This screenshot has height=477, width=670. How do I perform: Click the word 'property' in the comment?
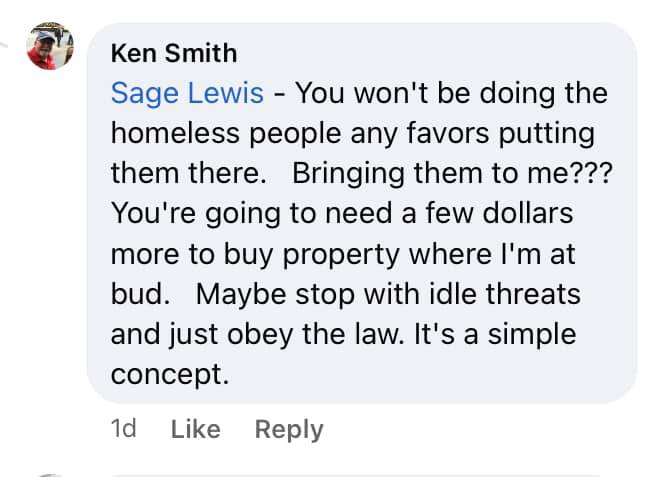point(341,256)
